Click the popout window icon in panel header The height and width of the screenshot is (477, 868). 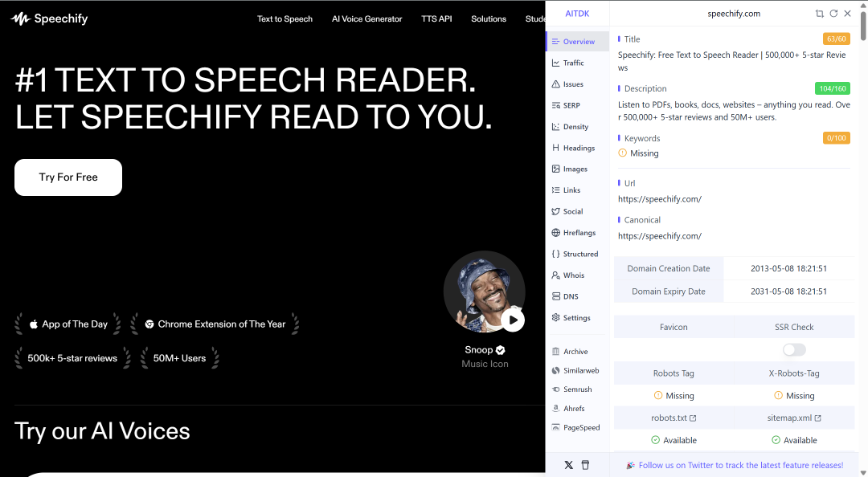[x=819, y=14]
